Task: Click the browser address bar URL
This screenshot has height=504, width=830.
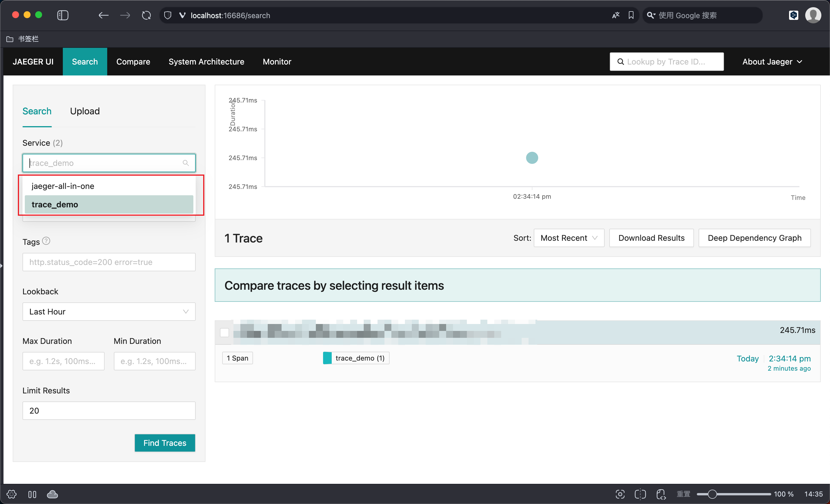Action: [230, 15]
